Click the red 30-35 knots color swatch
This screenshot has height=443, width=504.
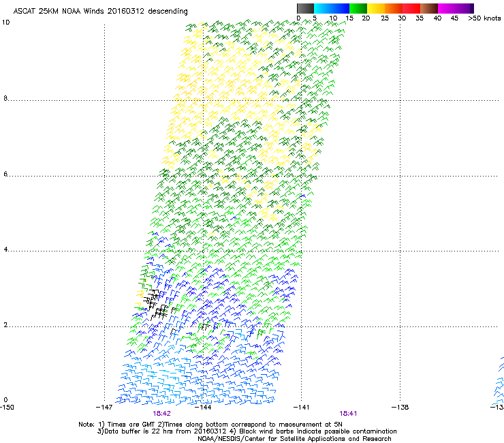pyautogui.click(x=411, y=8)
